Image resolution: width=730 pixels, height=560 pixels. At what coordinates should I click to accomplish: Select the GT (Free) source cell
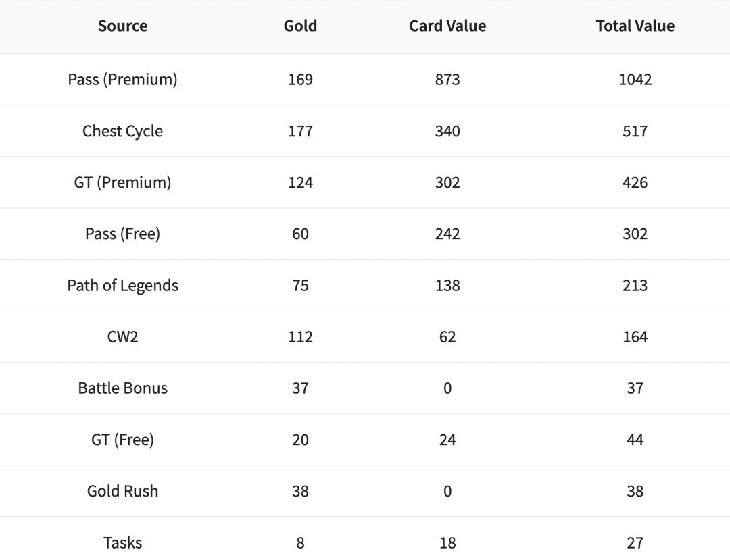(122, 440)
